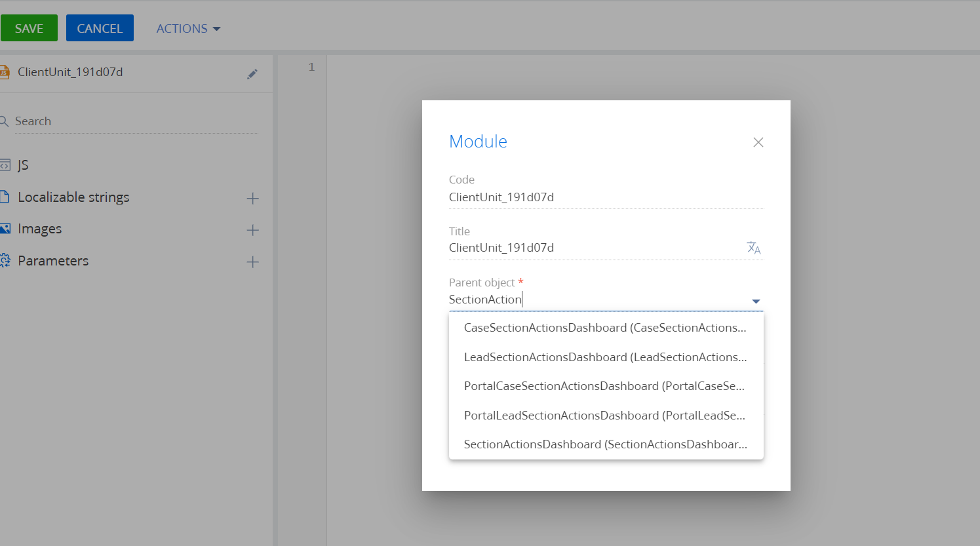
Task: Open Title translation icon
Action: click(x=754, y=248)
